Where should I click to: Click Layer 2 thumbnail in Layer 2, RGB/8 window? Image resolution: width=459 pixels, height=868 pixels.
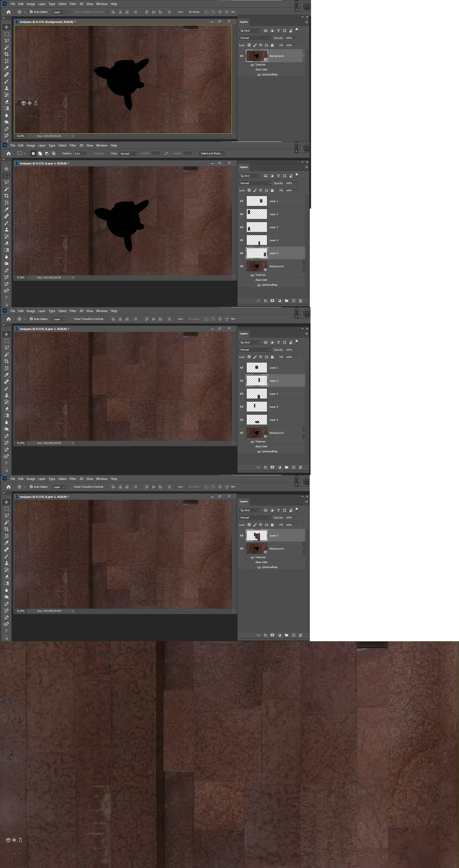[x=257, y=381]
